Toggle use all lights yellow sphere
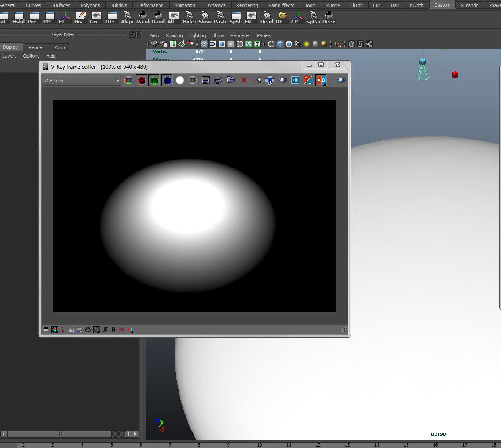 pyautogui.click(x=307, y=44)
